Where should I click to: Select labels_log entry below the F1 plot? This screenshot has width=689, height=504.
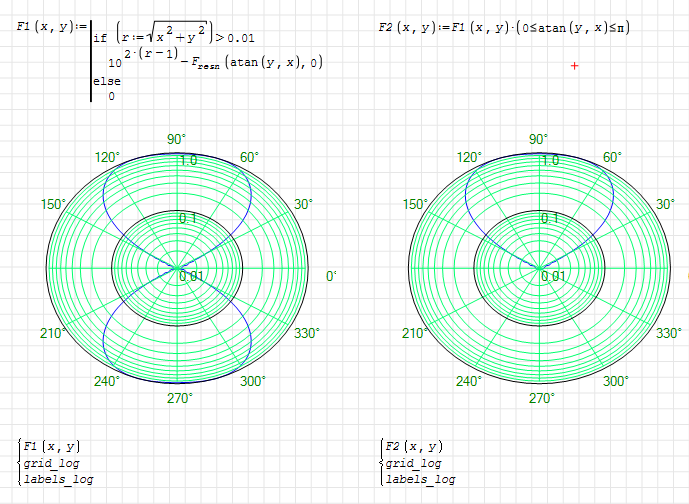tap(58, 479)
